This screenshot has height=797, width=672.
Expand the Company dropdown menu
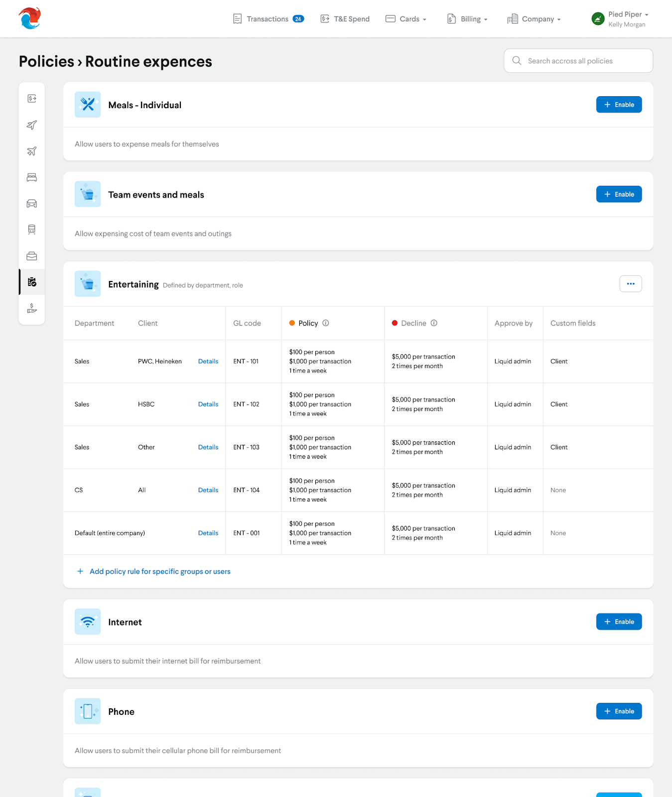[x=534, y=19]
